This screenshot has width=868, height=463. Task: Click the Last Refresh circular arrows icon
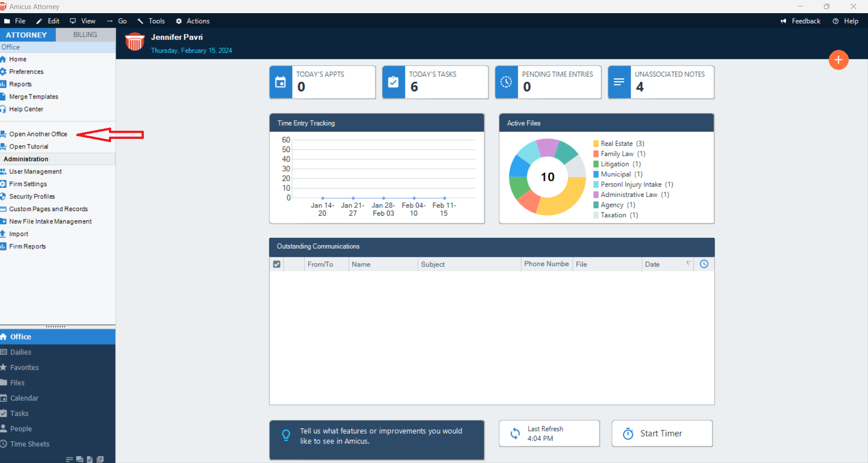click(515, 433)
